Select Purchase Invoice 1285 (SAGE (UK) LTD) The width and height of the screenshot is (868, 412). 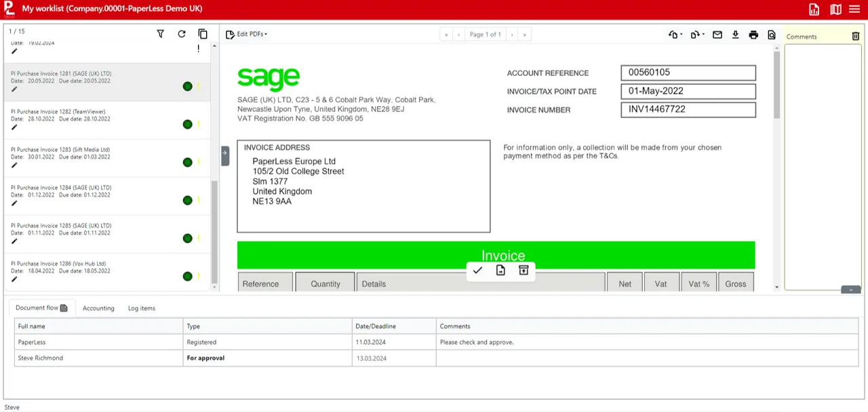click(107, 235)
